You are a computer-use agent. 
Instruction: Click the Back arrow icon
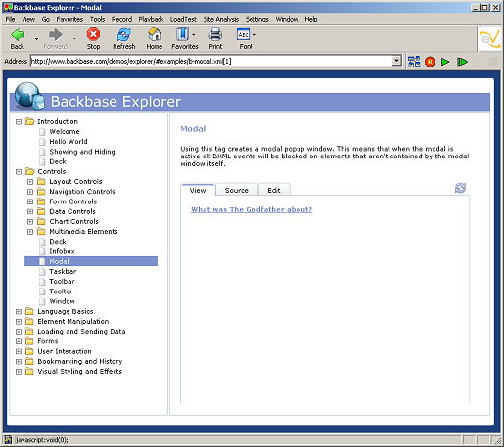point(18,34)
